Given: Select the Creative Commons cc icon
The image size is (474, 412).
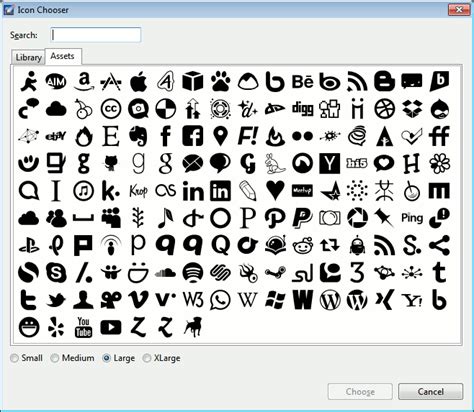Looking at the screenshot, I should [x=111, y=109].
